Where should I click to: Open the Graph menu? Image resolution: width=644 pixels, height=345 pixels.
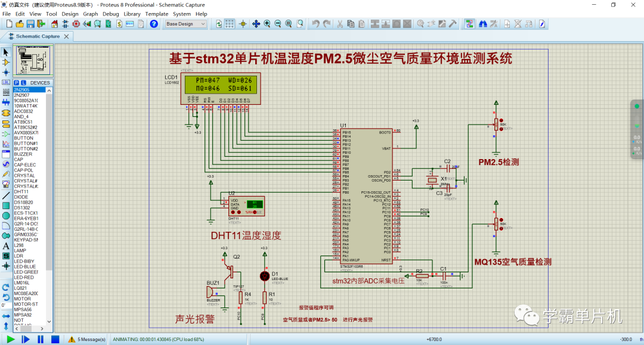pos(91,14)
